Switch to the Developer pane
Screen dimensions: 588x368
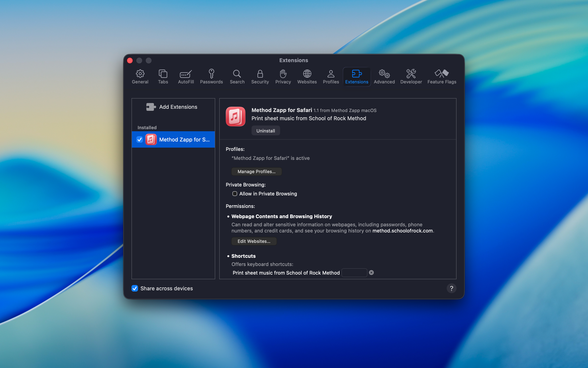pos(411,77)
